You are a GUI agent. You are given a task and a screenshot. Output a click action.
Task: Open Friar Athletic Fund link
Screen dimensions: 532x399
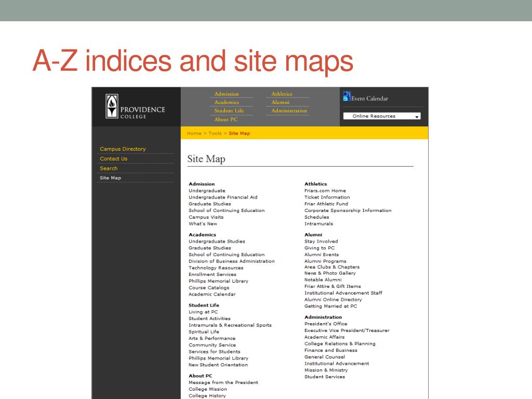pyautogui.click(x=326, y=204)
